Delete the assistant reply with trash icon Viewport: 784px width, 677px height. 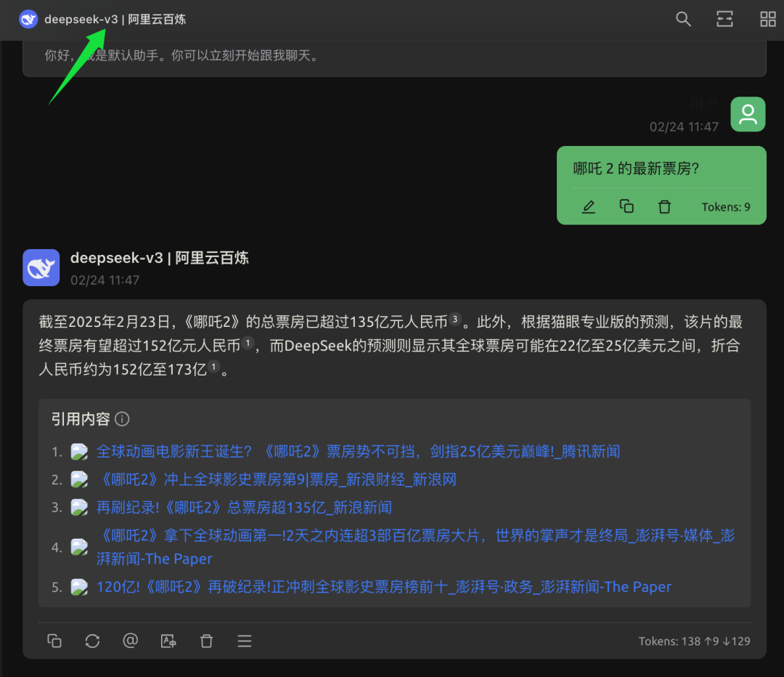point(206,641)
